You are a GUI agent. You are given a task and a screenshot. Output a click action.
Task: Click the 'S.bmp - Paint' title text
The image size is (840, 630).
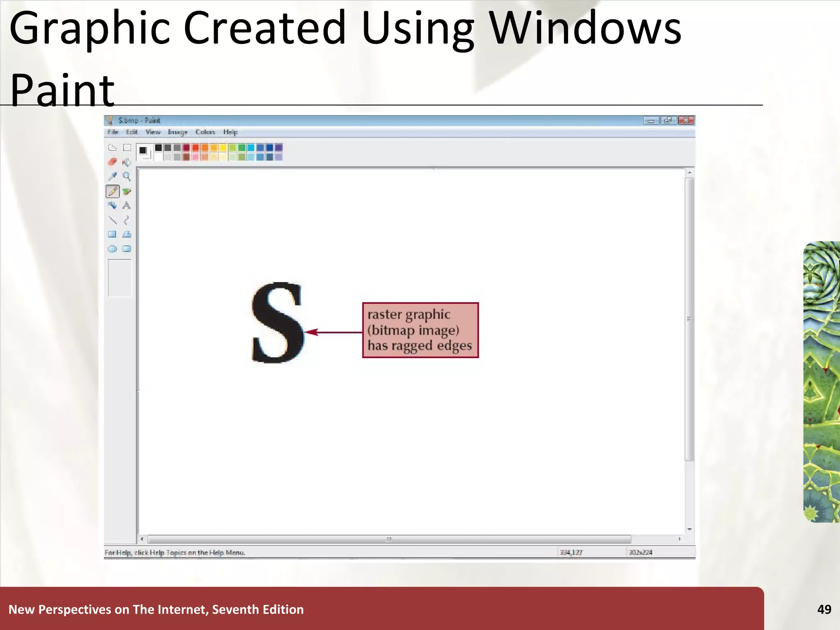(x=139, y=120)
